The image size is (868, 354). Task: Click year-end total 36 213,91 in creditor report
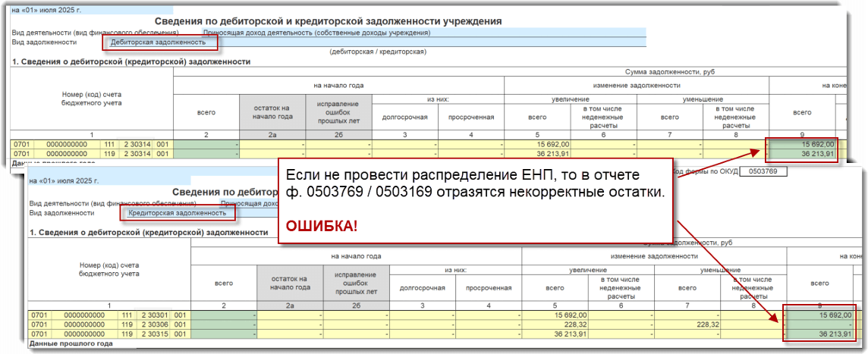(820, 334)
